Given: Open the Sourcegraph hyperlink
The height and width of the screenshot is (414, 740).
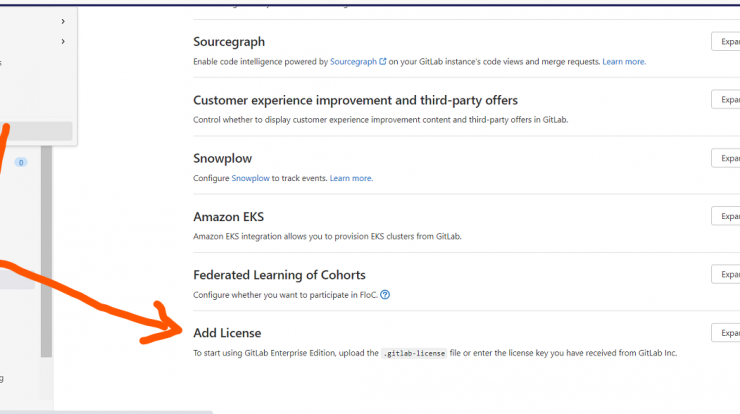Looking at the screenshot, I should click(353, 61).
